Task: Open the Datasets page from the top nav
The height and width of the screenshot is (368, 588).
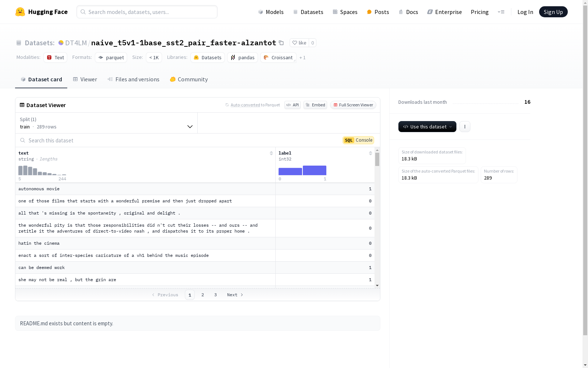Action: [308, 12]
